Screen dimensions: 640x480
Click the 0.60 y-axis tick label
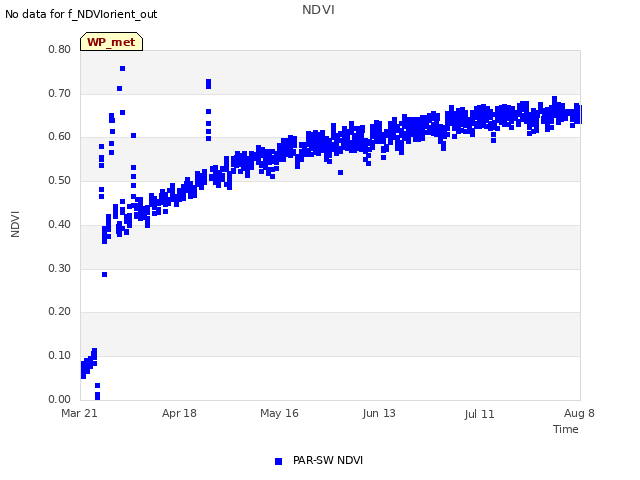[60, 137]
